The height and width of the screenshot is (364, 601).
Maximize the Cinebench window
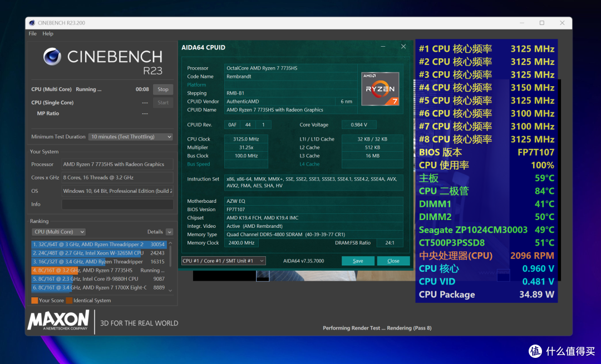pos(541,23)
